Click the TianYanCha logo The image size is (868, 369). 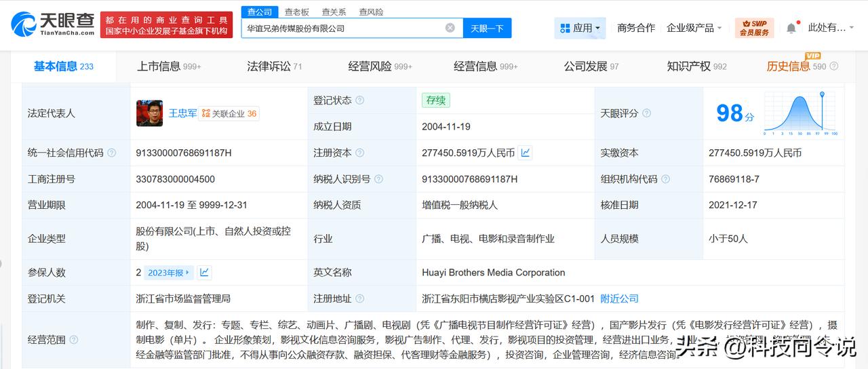coord(53,24)
